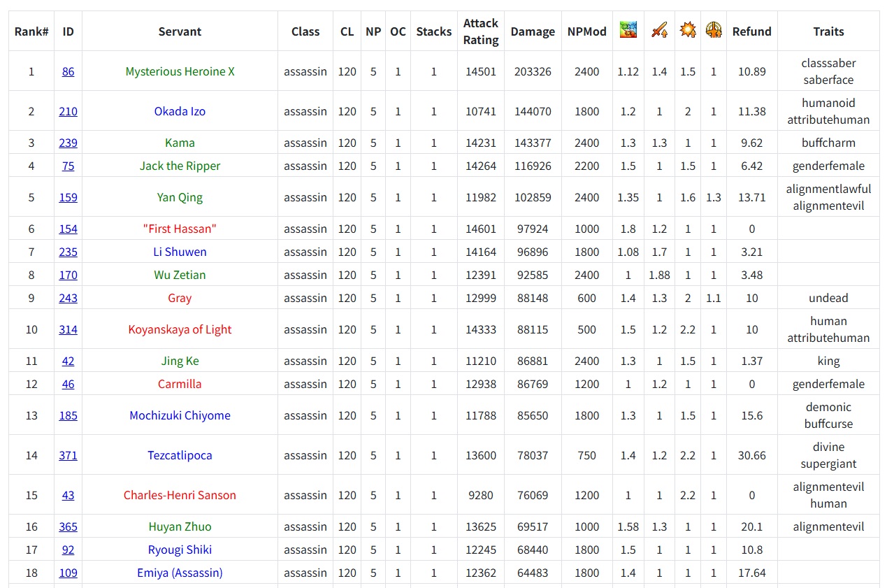Open servant ID 92 link

click(68, 550)
